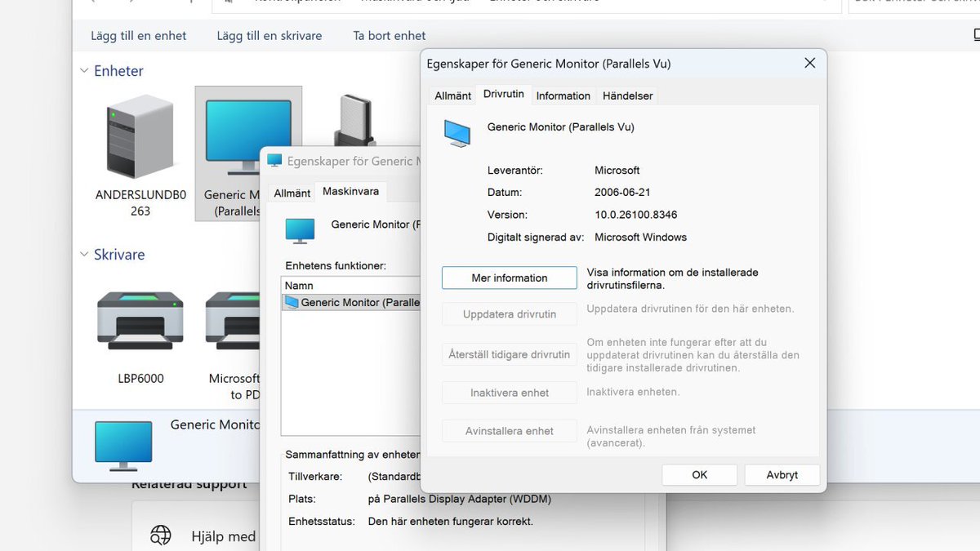Click the Generic Monitor (Parallels Vu) name in the Drivrutin tab
Screen dimensions: 980x551
561,127
